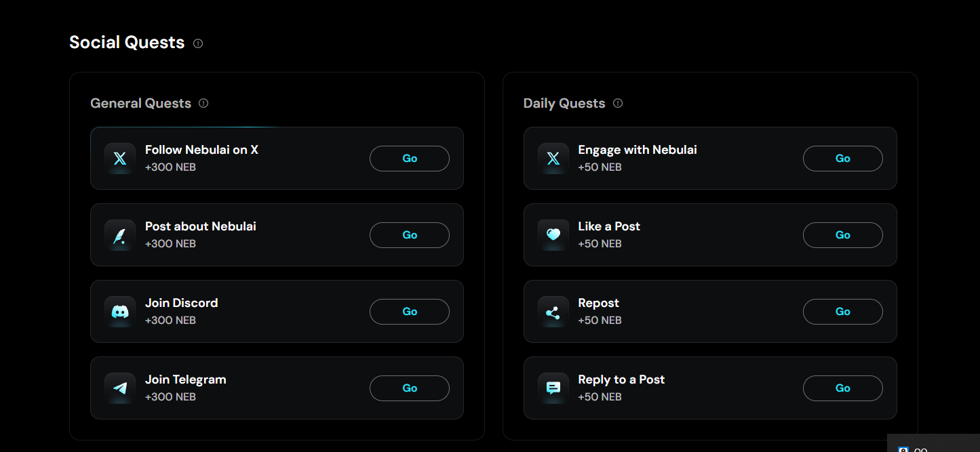Launch the Like a Post quest via Go
This screenshot has height=452, width=980.
point(842,235)
